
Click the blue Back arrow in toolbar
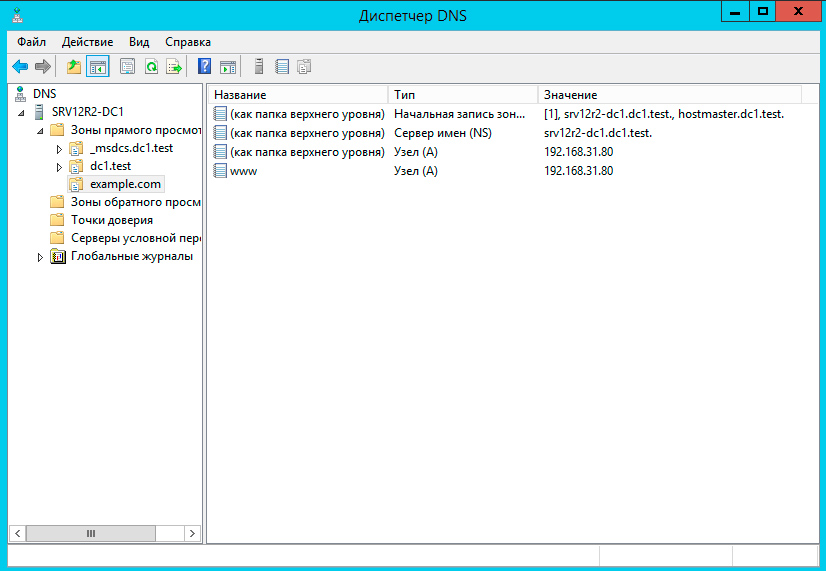[x=20, y=67]
